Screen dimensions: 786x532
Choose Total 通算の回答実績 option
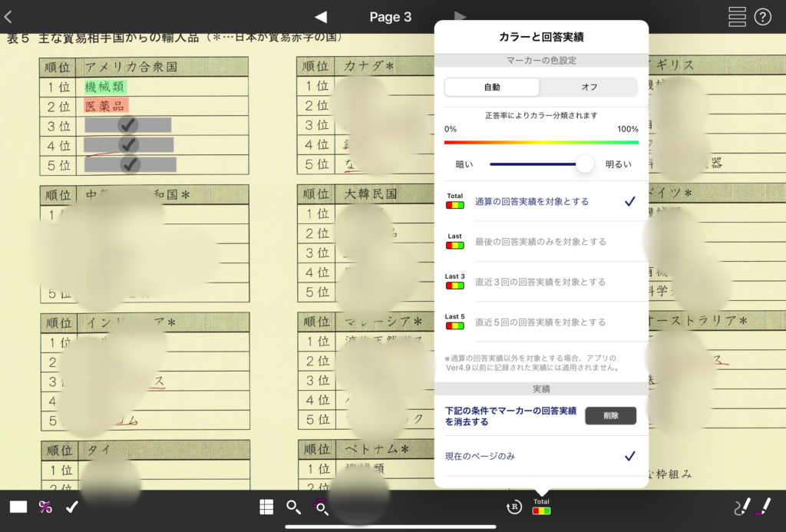click(541, 202)
